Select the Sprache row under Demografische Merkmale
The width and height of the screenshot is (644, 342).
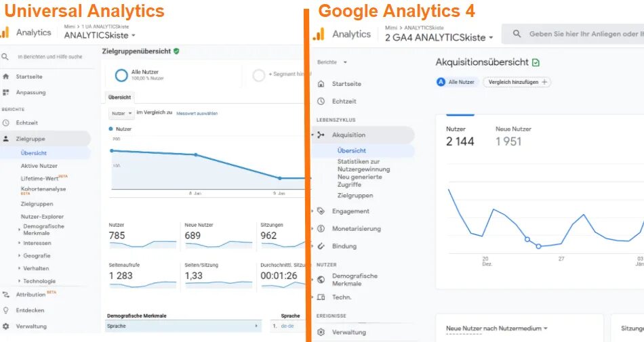pyautogui.click(x=183, y=326)
